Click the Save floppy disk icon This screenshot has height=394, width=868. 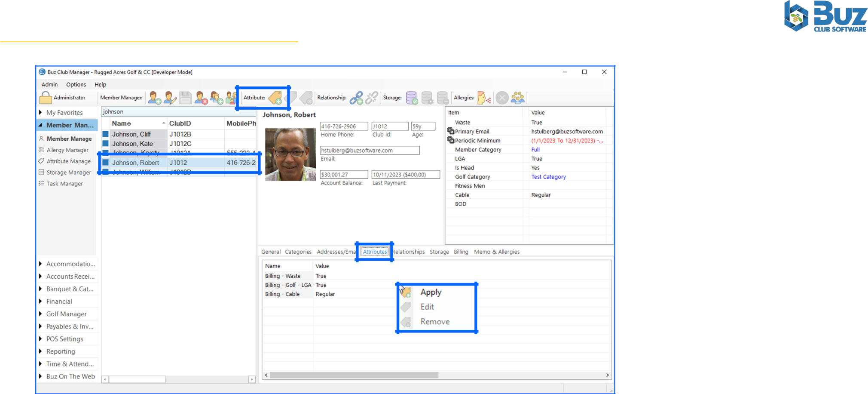coord(186,98)
